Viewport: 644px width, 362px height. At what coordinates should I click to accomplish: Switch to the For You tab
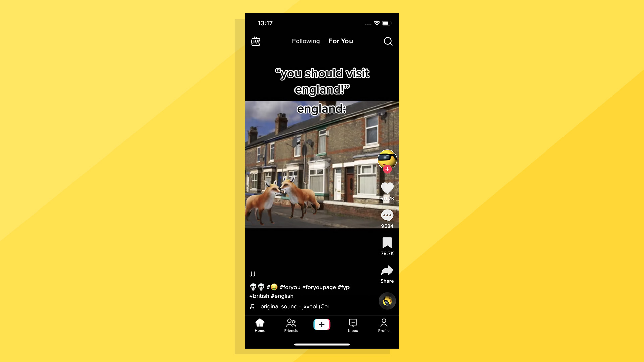click(340, 41)
